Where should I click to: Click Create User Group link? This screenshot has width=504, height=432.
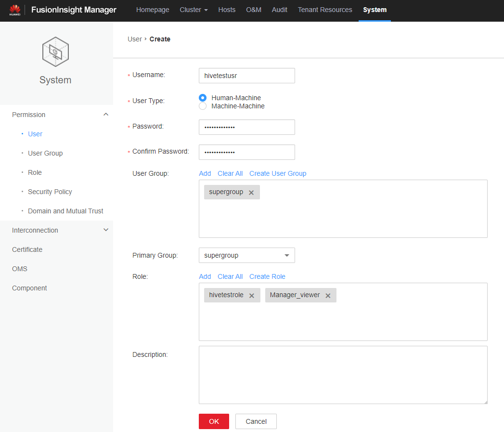coord(278,173)
